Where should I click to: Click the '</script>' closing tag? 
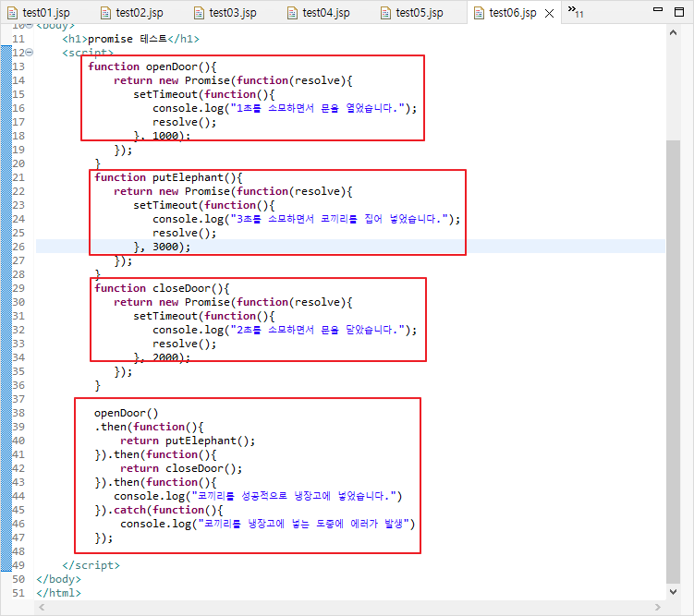coord(91,565)
